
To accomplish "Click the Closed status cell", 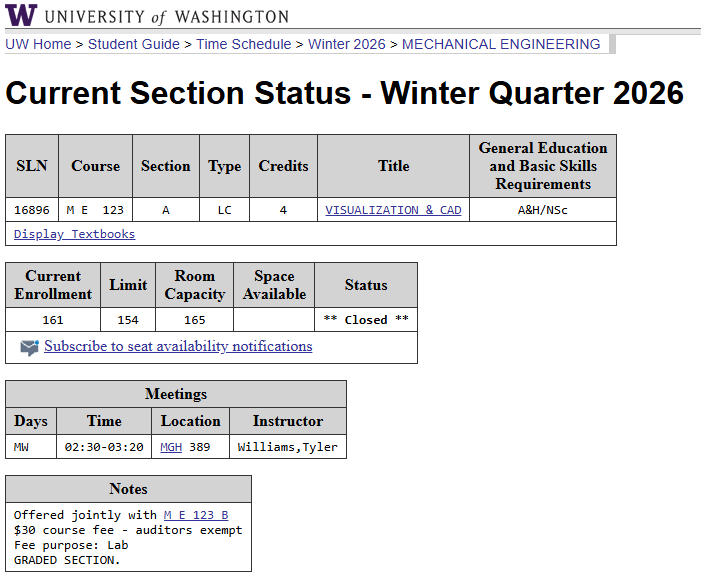I will click(366, 320).
